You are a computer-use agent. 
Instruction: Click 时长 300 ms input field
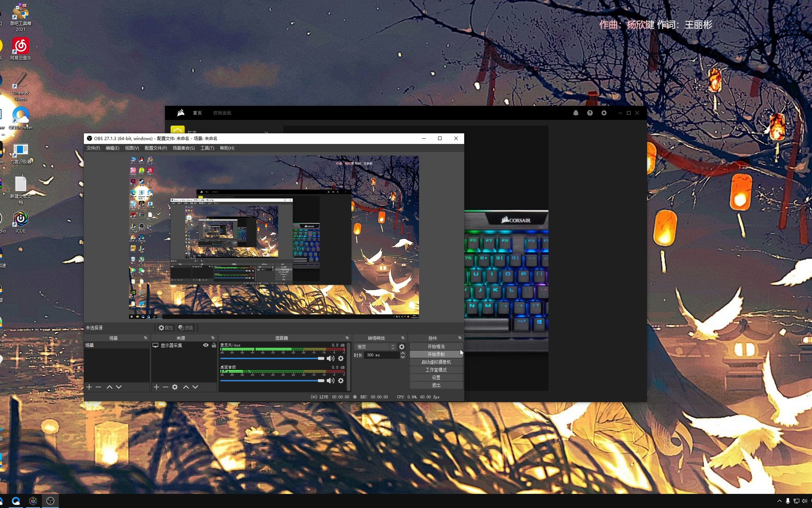click(382, 355)
